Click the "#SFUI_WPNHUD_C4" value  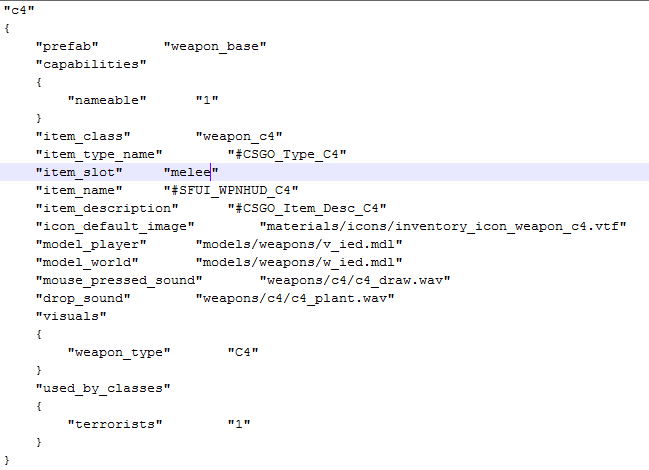pyautogui.click(x=231, y=191)
